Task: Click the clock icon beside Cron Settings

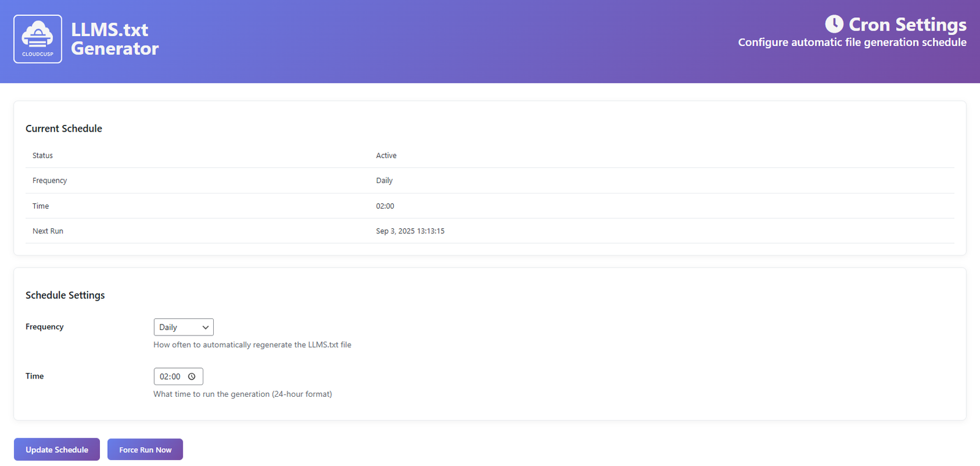Action: [x=834, y=24]
